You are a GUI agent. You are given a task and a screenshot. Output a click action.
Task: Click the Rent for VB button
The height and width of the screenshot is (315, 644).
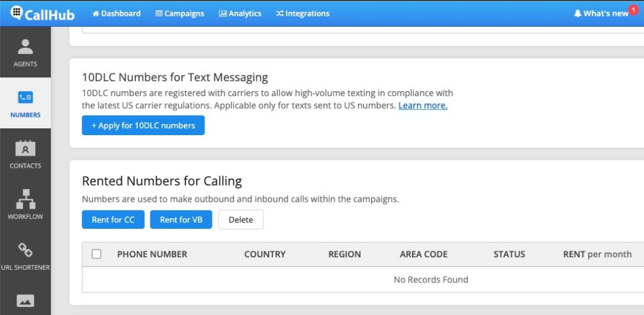tap(181, 219)
